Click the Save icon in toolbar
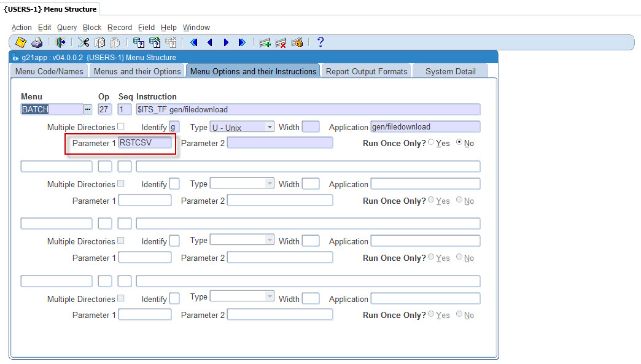641x364 pixels. pos(21,42)
